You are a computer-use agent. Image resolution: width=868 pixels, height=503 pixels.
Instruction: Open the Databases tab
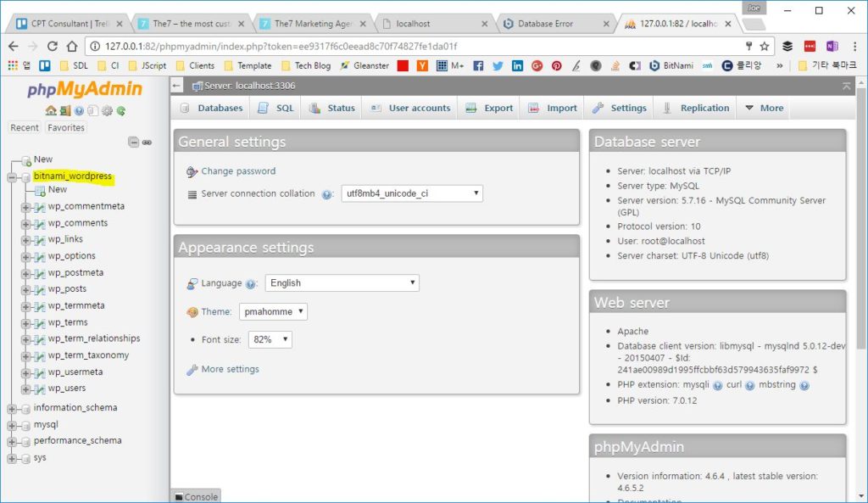pyautogui.click(x=212, y=108)
